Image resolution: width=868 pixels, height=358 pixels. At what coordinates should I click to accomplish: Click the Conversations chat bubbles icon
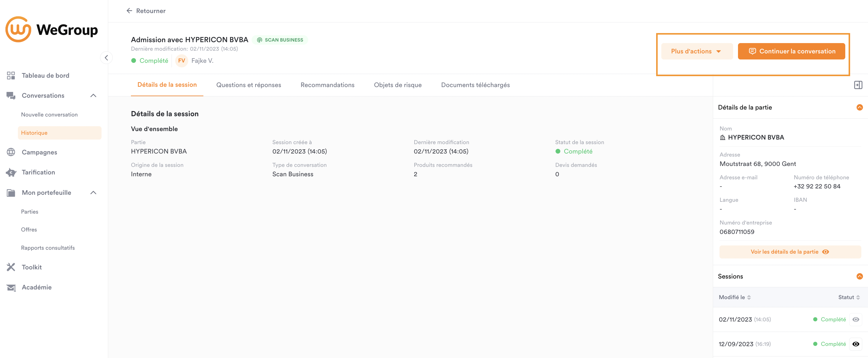11,96
